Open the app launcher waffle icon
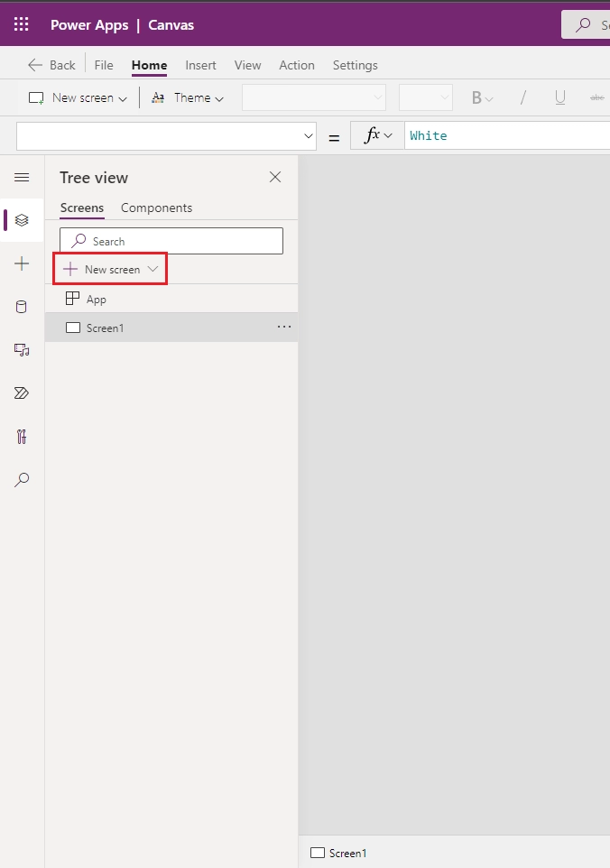Screen dimensions: 610x868 pos(21,24)
